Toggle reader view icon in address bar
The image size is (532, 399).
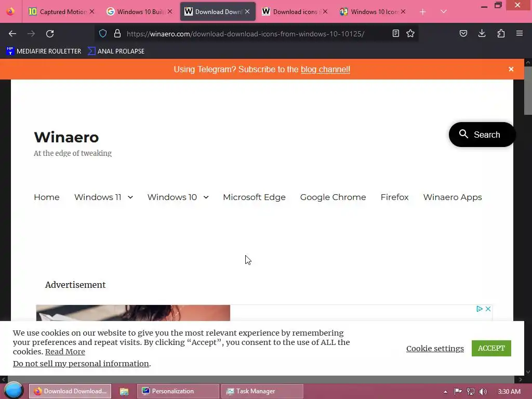[x=395, y=33]
